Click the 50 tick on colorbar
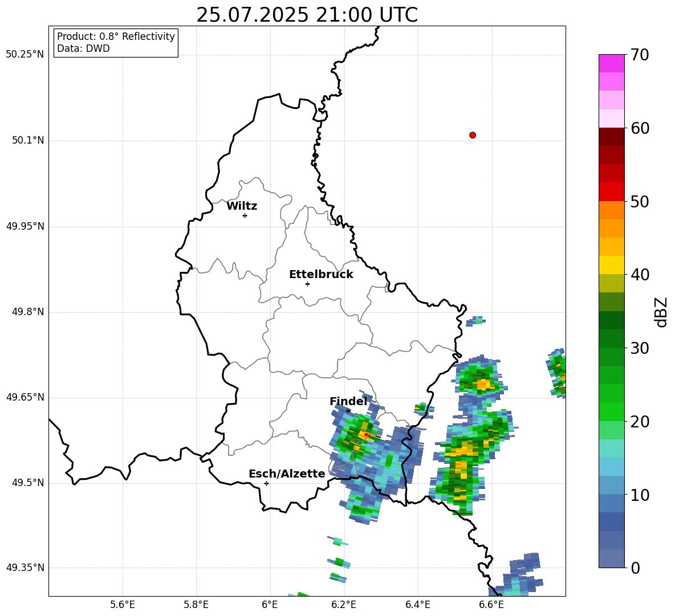Image resolution: width=675 pixels, height=616 pixels. (639, 202)
